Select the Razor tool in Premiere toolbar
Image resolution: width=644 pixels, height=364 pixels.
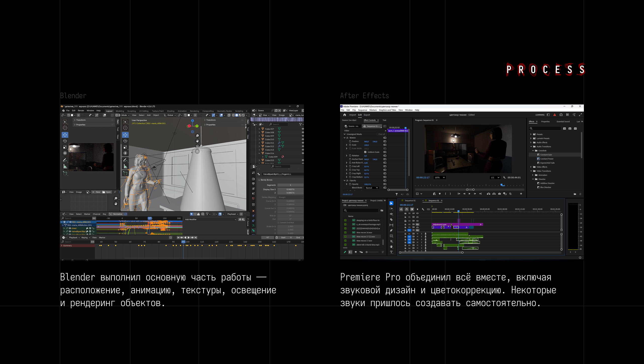(x=391, y=220)
